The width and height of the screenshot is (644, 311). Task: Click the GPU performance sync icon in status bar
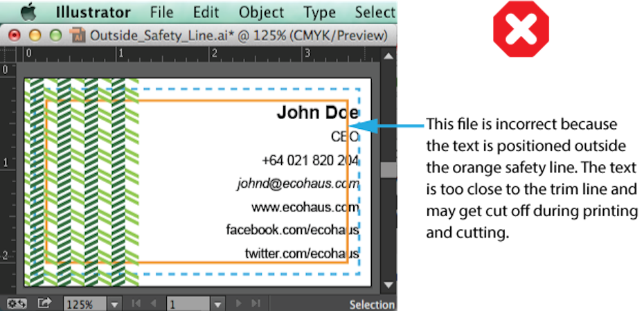tap(17, 303)
